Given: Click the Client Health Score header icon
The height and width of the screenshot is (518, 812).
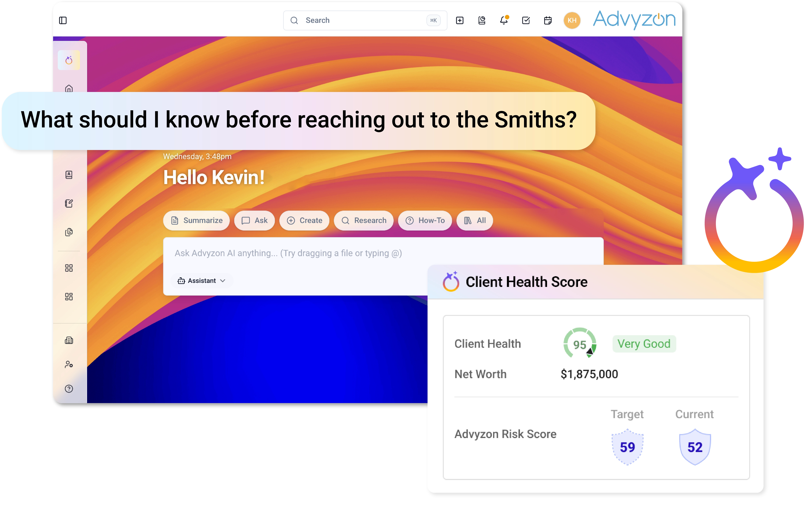Looking at the screenshot, I should pyautogui.click(x=451, y=281).
